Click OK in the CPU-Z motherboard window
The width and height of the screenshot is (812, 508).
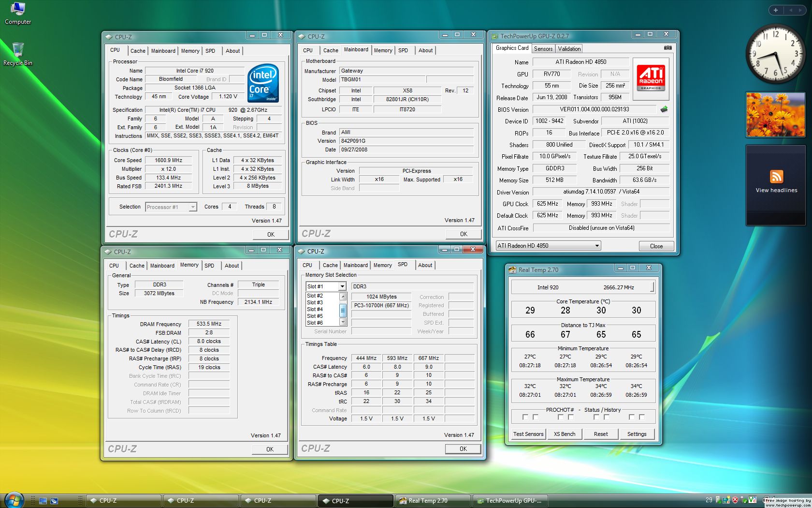click(464, 234)
